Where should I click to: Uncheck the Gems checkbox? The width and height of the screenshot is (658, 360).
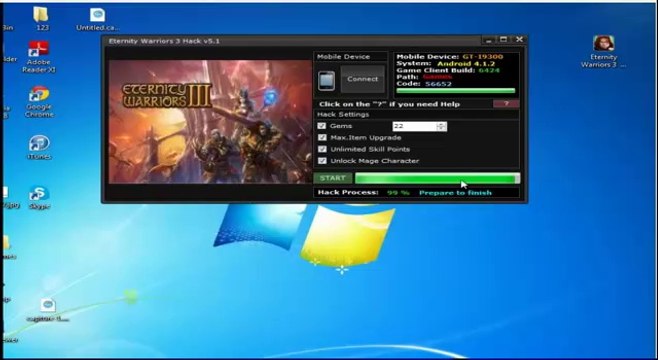click(322, 126)
